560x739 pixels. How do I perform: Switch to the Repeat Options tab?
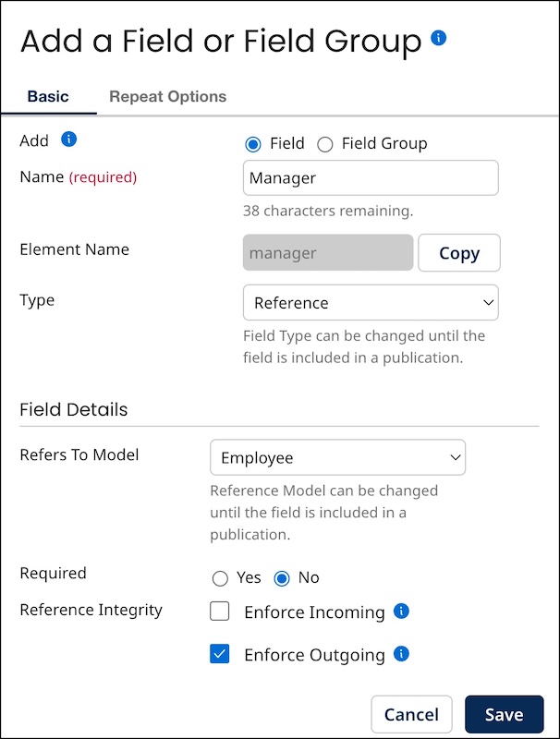(167, 96)
